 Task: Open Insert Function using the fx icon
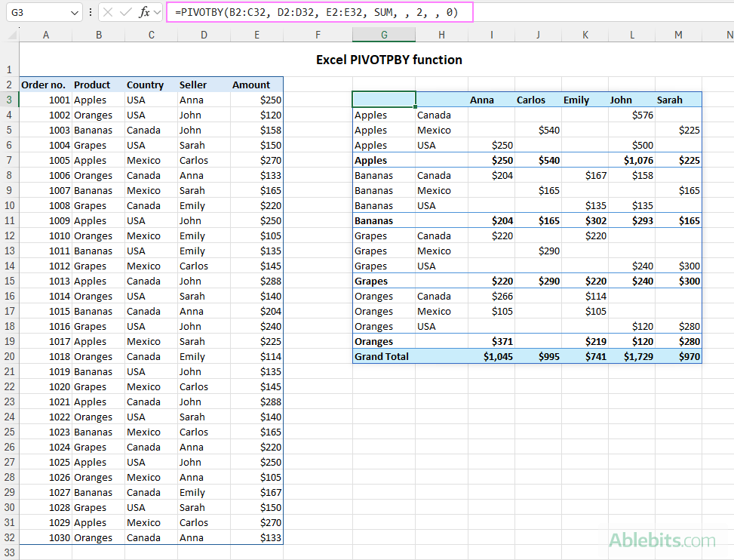click(x=144, y=13)
